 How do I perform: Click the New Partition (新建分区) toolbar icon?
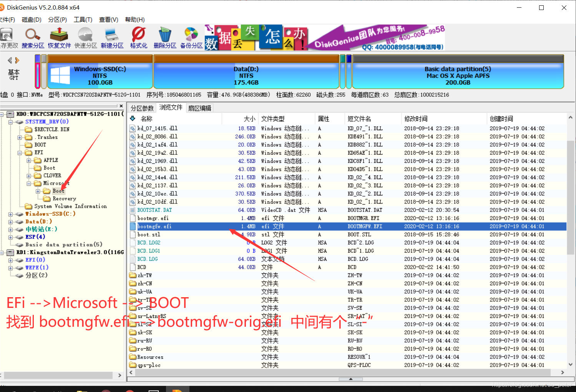112,38
